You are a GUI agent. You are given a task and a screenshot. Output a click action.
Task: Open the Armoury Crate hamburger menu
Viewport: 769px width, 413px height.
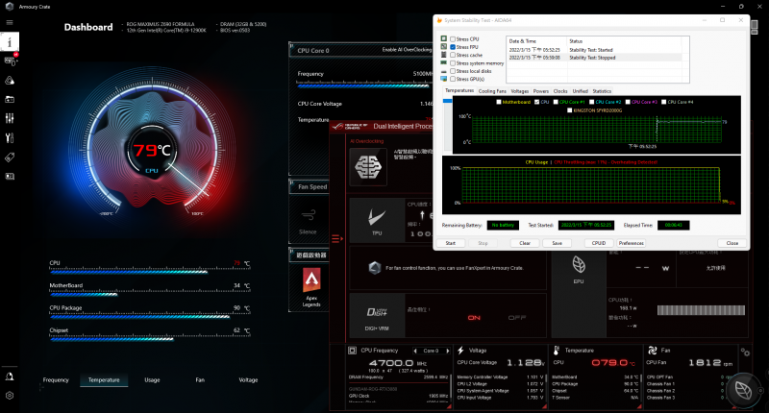click(x=10, y=22)
